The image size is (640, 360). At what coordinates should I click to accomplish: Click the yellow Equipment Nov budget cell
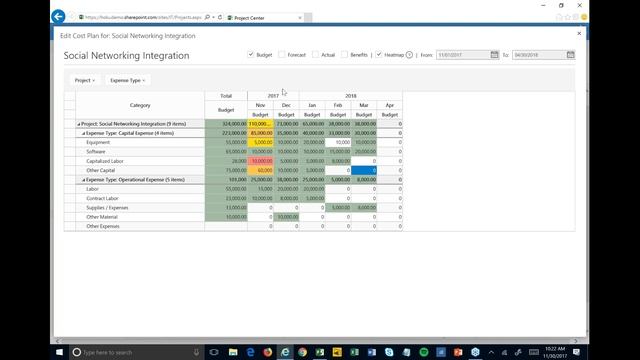(x=260, y=142)
